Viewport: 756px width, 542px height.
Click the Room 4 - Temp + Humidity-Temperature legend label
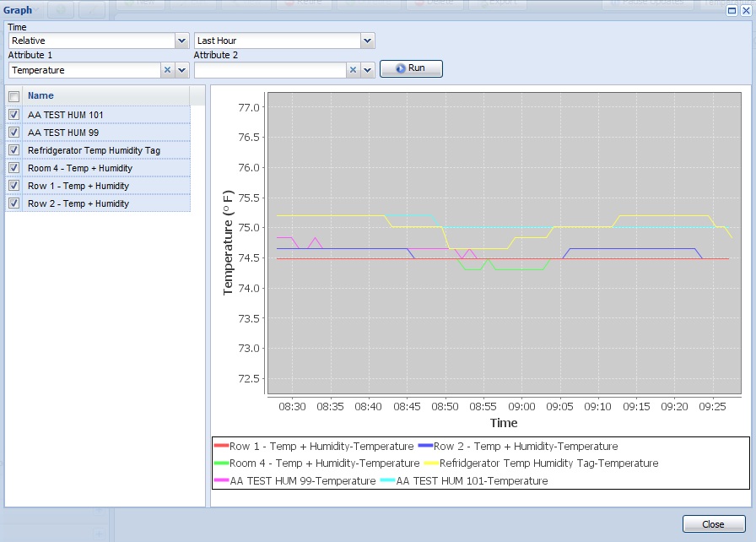coord(325,463)
